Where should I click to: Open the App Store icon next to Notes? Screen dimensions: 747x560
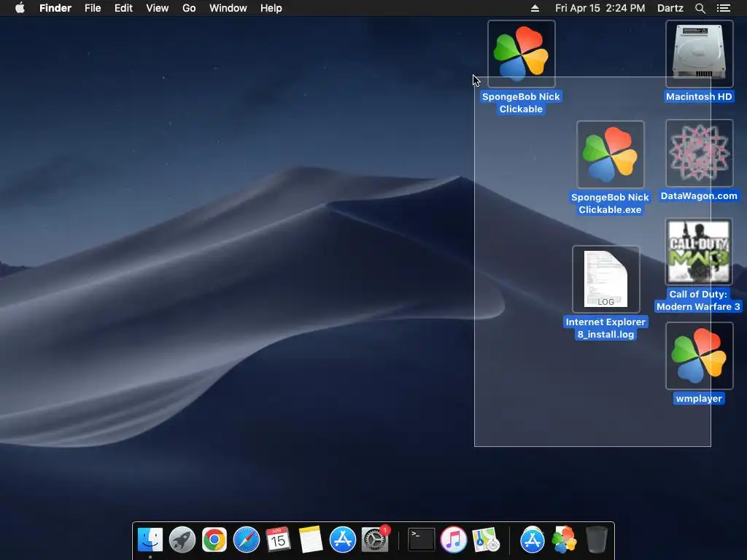pos(343,540)
